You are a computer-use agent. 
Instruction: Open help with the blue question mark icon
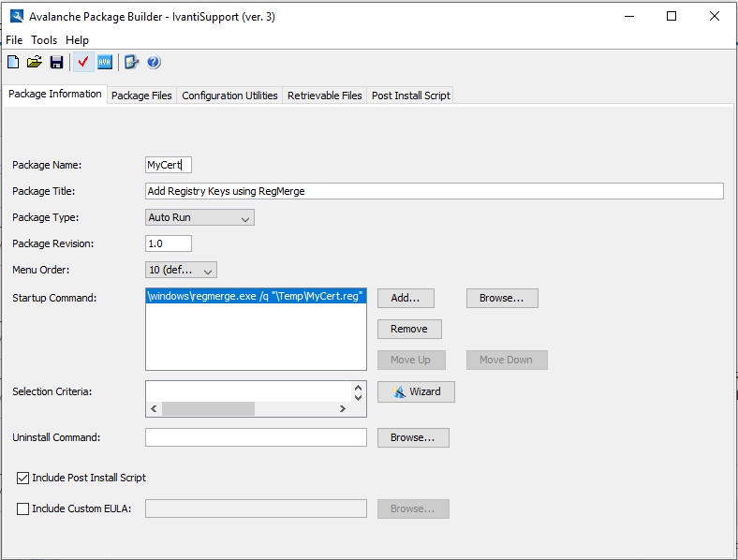[154, 62]
